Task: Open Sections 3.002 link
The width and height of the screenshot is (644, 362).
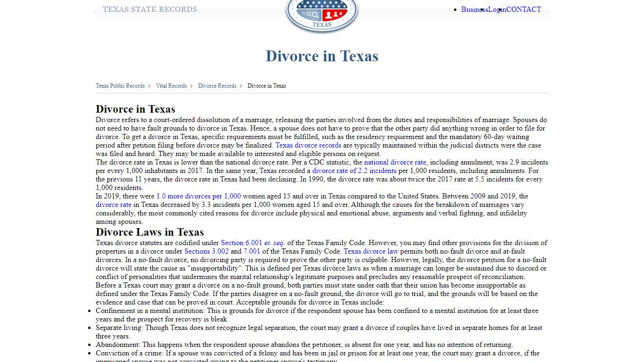Action: point(206,251)
